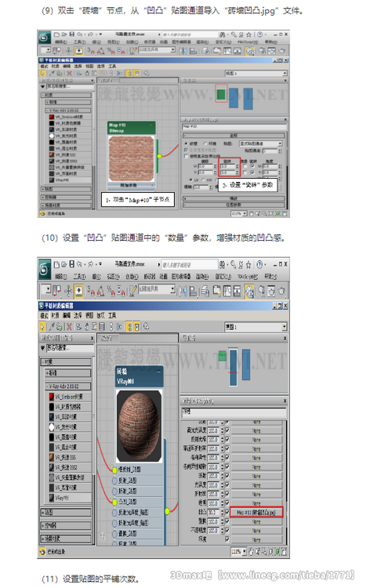This screenshot has height=588, width=381.
Task: Click highlighted material editor icon in step 10 main toolbar
Action: click(x=249, y=292)
